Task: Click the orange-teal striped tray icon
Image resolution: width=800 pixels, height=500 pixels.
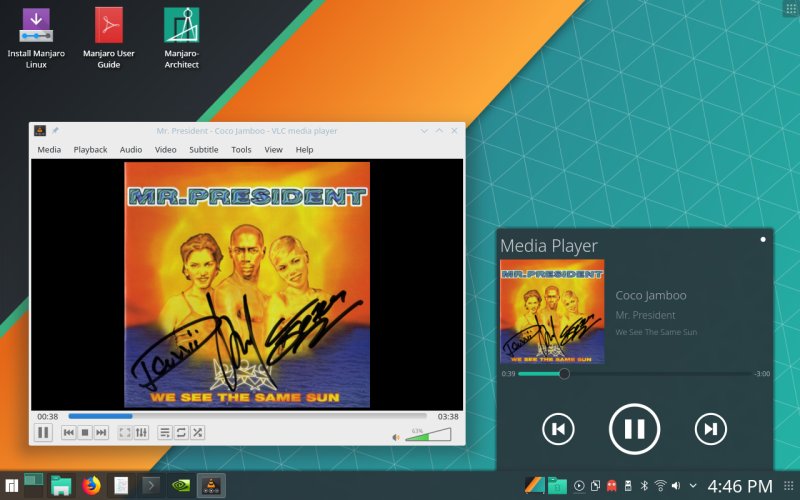Action: [x=534, y=485]
